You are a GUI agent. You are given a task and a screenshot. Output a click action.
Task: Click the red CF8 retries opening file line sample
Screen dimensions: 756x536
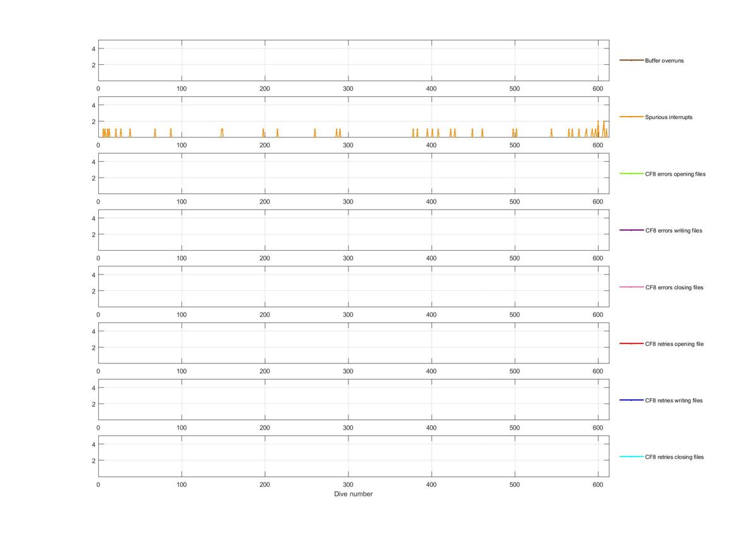(x=631, y=344)
